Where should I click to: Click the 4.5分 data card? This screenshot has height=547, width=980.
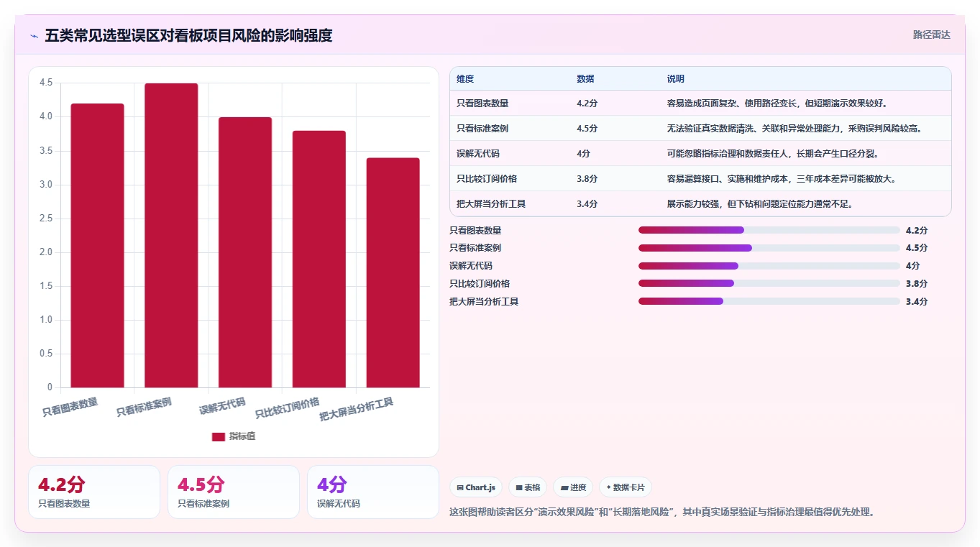point(234,492)
